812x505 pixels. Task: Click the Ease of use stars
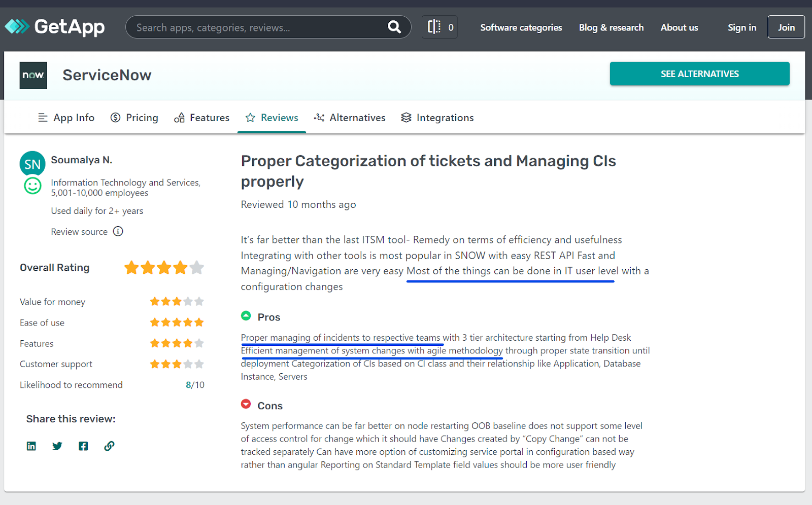(177, 322)
